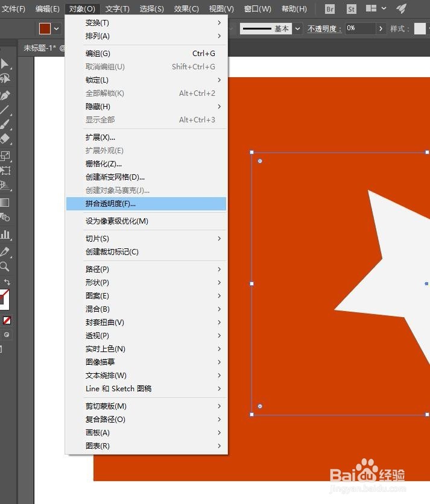Click the None color icon
The height and width of the screenshot is (504, 430).
point(7,320)
